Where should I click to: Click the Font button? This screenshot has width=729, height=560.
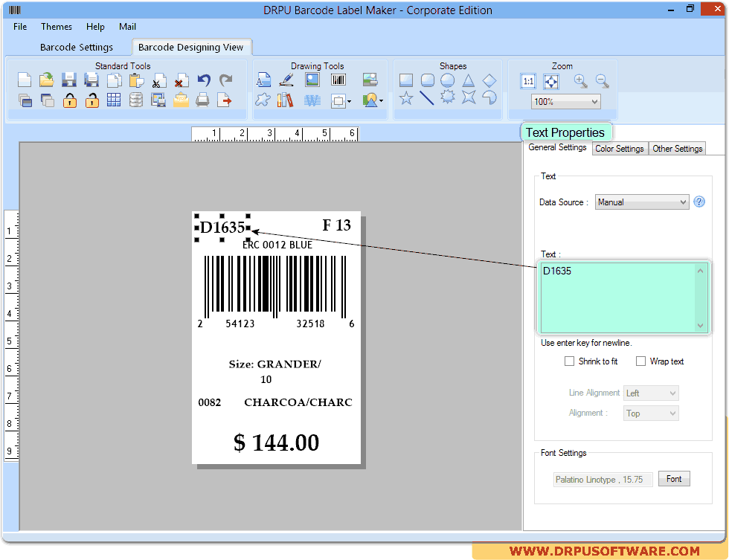(674, 479)
